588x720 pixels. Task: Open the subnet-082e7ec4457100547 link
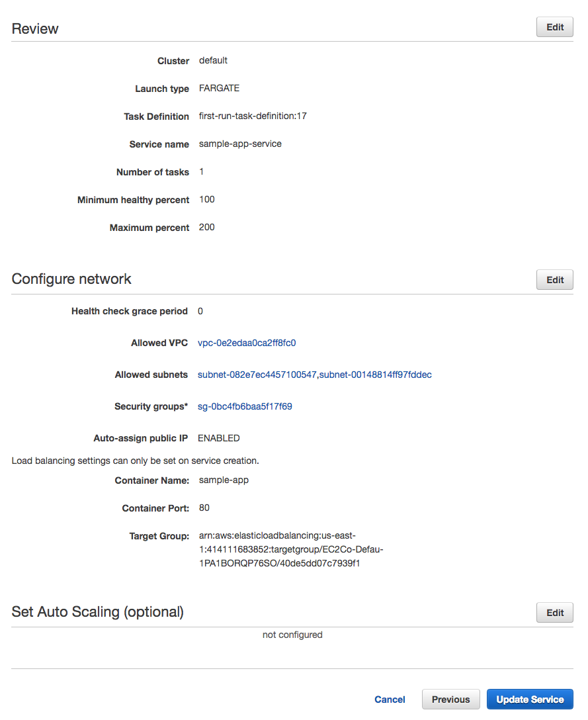[x=257, y=375]
